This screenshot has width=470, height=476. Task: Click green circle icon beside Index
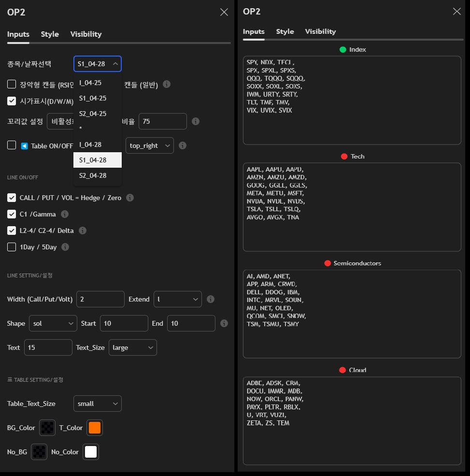(343, 49)
